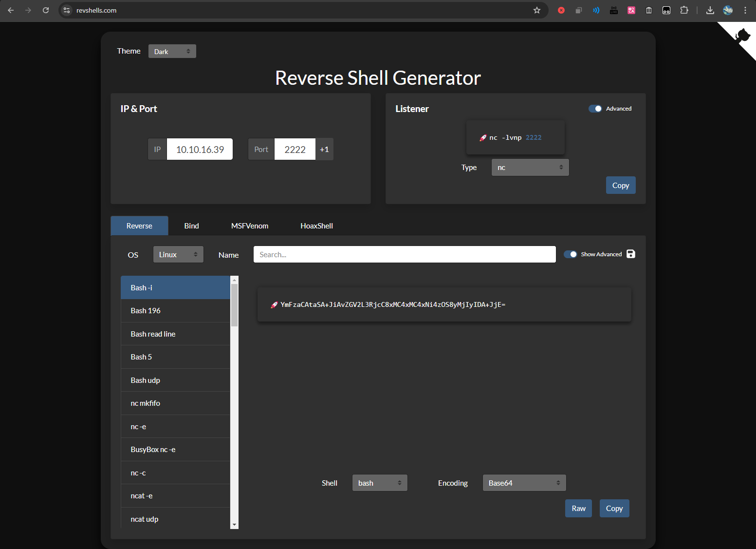
Task: Click the browser address bar URL
Action: pyautogui.click(x=96, y=10)
